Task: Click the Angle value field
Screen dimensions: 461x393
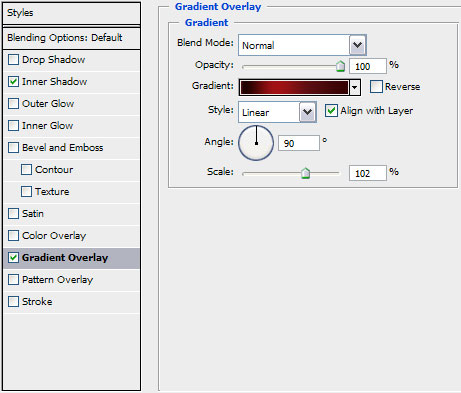Action: (299, 143)
